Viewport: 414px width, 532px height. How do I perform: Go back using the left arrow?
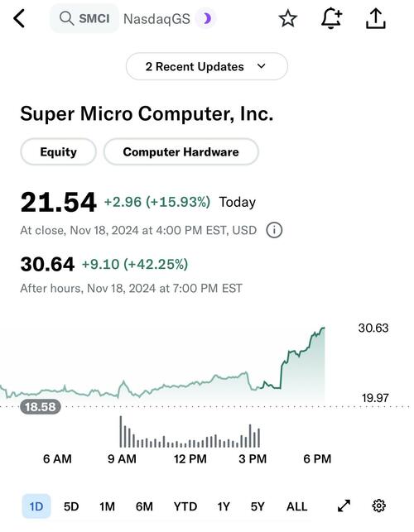click(x=19, y=18)
